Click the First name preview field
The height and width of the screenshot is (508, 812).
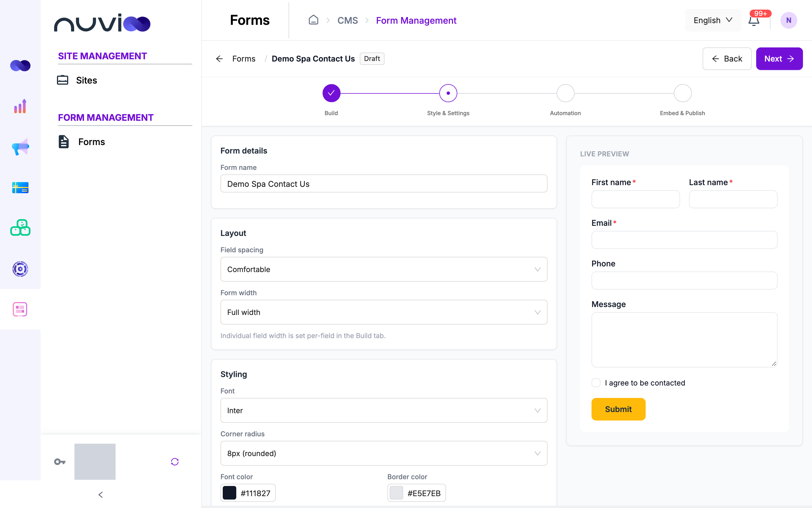pos(636,199)
